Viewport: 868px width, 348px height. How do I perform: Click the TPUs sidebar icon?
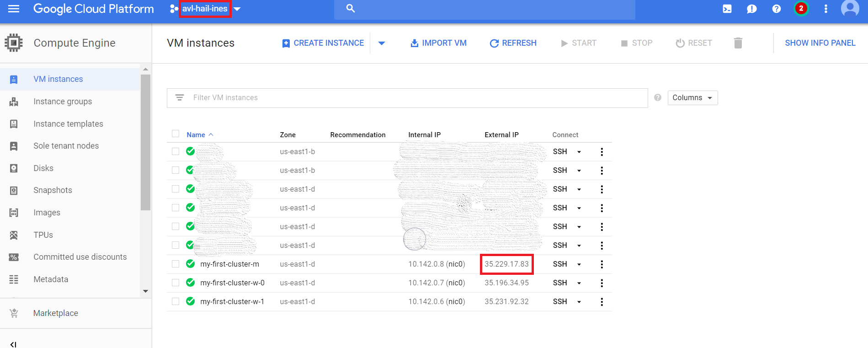(14, 235)
